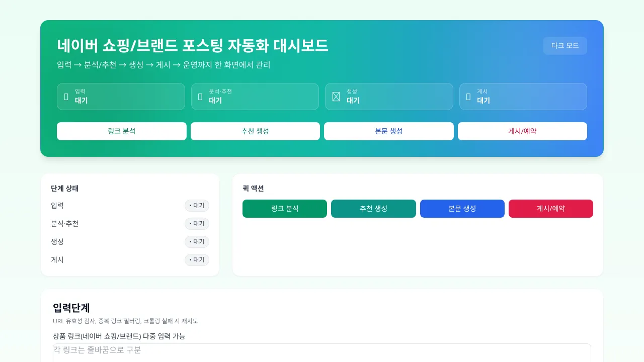Select the white 본문 생성 button in the banner
The height and width of the screenshot is (362, 644).
coord(388,131)
